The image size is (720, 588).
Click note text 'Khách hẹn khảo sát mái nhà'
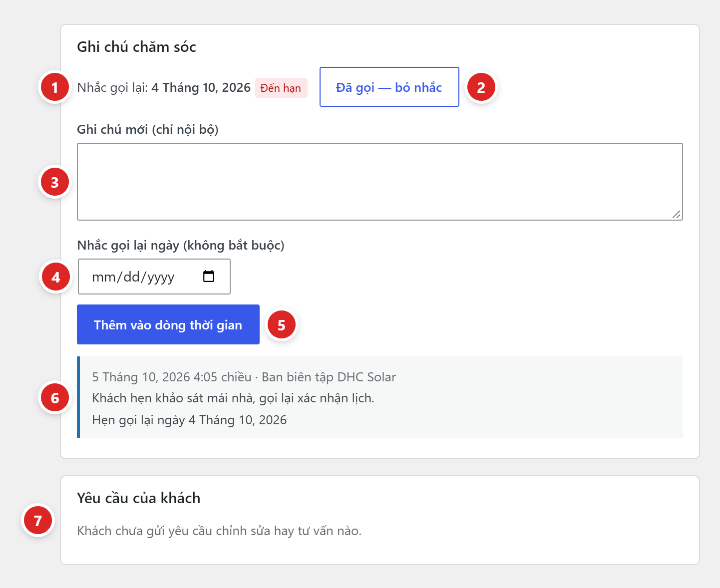(173, 398)
